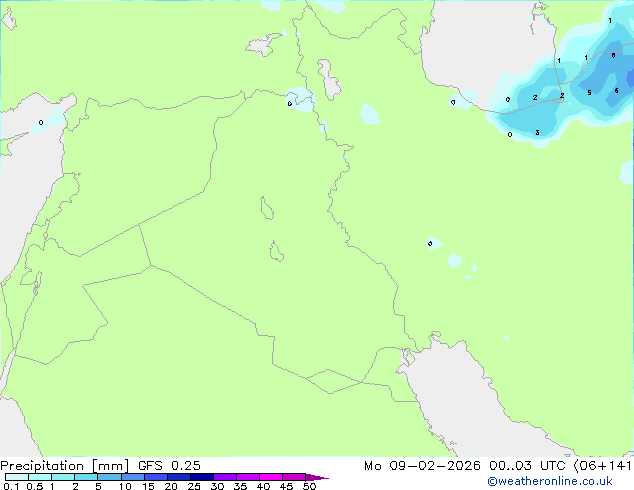Choose the 2–5 mm legend color swatch
Image resolution: width=634 pixels, height=490 pixels.
pos(86,477)
